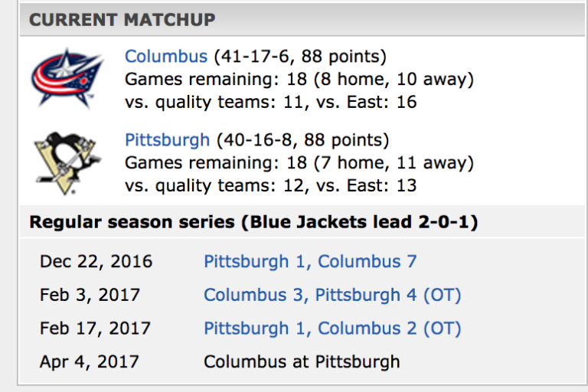588x392 pixels.
Task: Open the Columbus 3, Pittsburgh 4 (OT) result
Action: tap(332, 295)
